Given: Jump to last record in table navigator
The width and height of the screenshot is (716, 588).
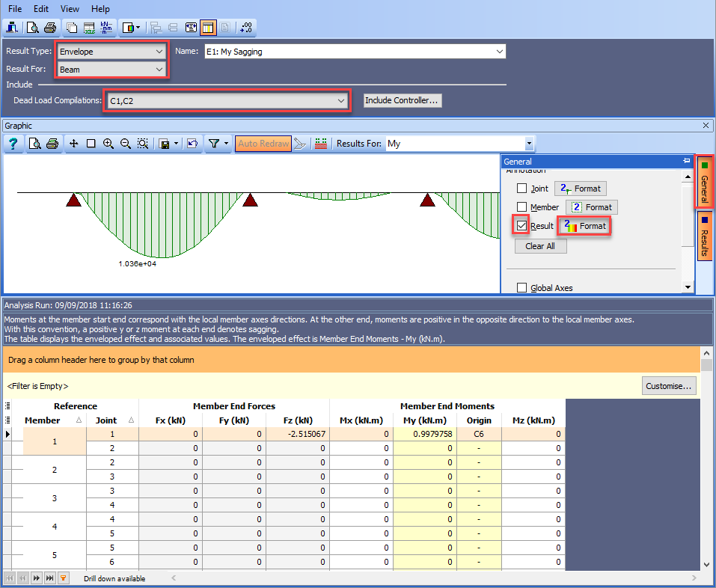Looking at the screenshot, I should tap(50, 578).
